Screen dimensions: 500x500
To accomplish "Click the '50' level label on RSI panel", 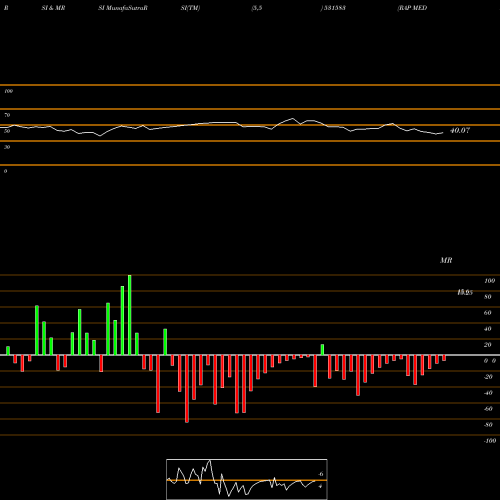I will (7, 131).
